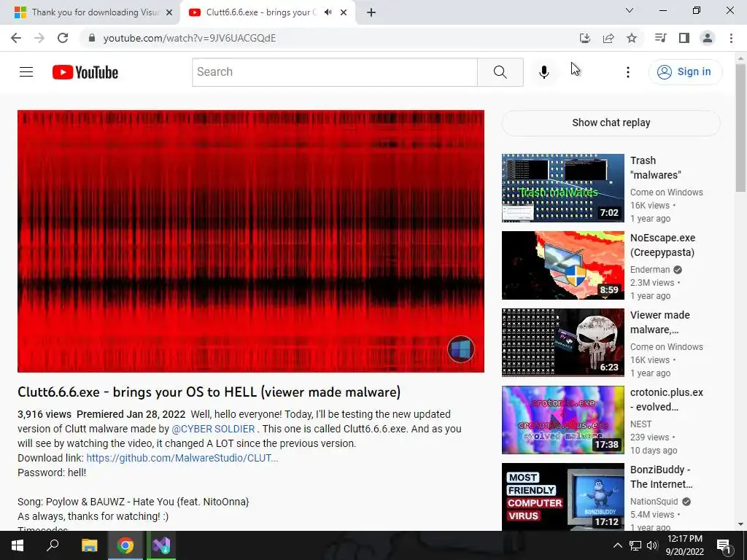
Task: Open network icon in system tray
Action: 635,545
